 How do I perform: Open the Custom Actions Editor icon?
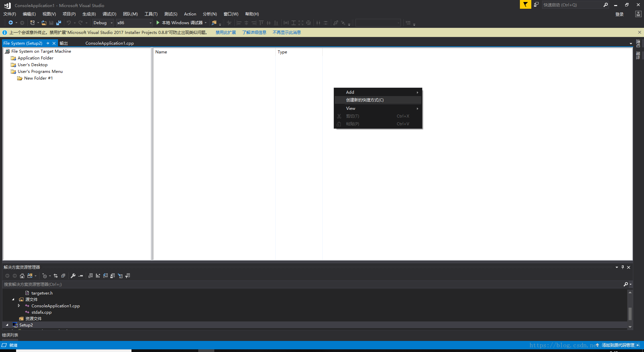click(120, 276)
